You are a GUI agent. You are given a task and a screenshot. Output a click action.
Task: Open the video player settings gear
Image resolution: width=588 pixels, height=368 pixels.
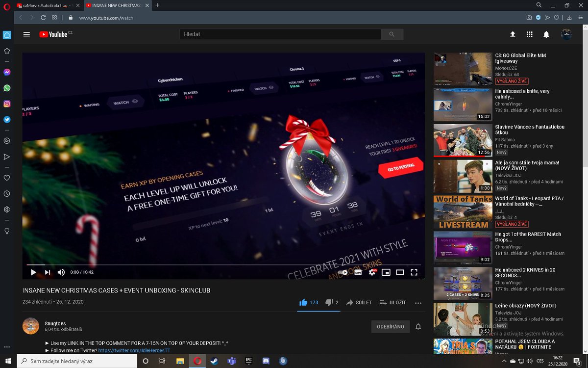point(371,272)
